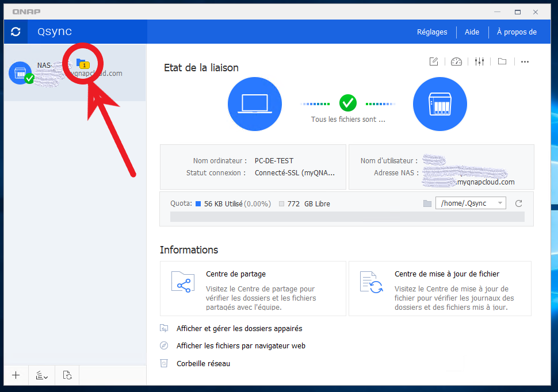Click the edit connection pencil icon
Viewport: 558px width, 392px height.
434,62
